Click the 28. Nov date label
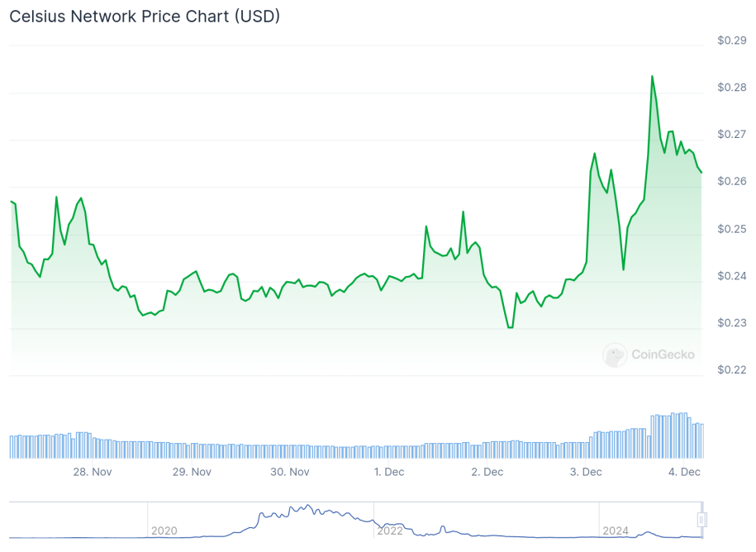Screen dimensions: 756x552 coord(93,472)
